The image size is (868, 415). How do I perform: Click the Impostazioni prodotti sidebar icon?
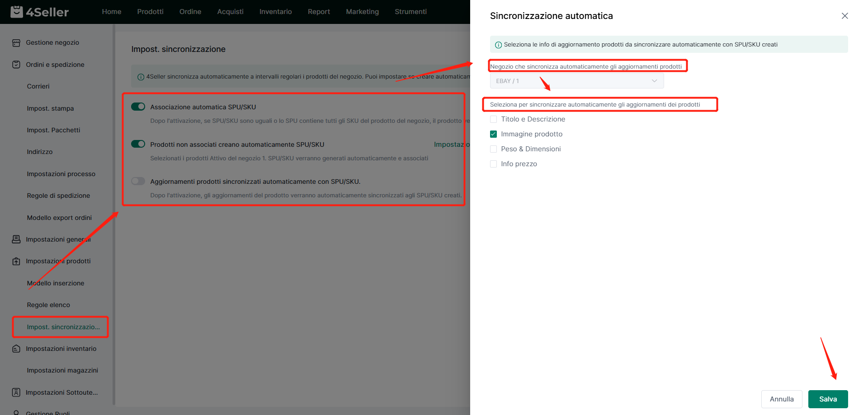point(16,261)
